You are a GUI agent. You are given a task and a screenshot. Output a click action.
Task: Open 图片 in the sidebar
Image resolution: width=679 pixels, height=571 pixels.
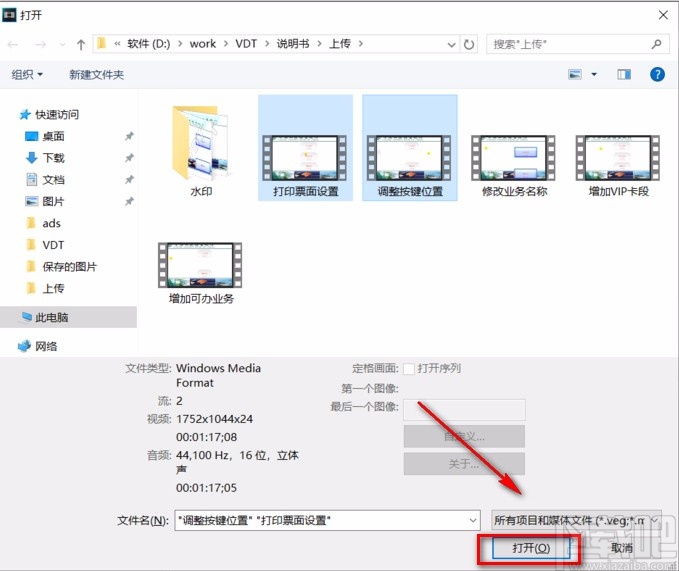(x=53, y=201)
